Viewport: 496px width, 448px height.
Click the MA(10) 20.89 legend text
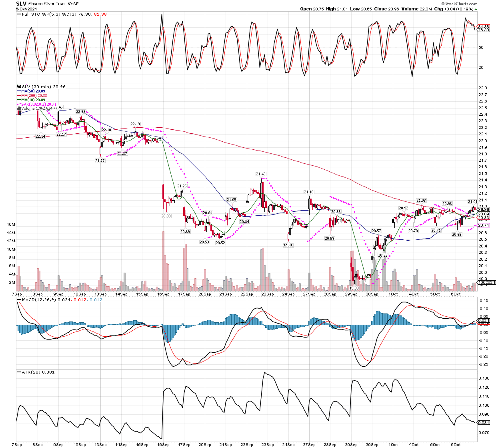(34, 100)
